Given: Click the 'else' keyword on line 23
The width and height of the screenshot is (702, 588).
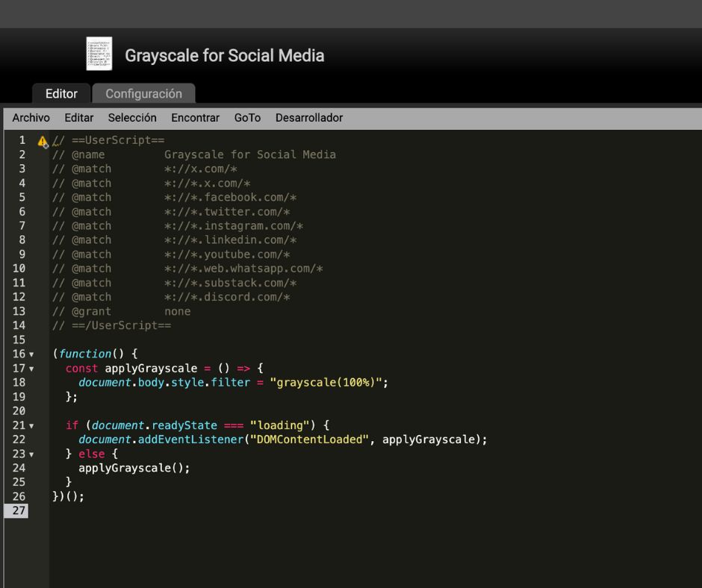Looking at the screenshot, I should pyautogui.click(x=91, y=454).
